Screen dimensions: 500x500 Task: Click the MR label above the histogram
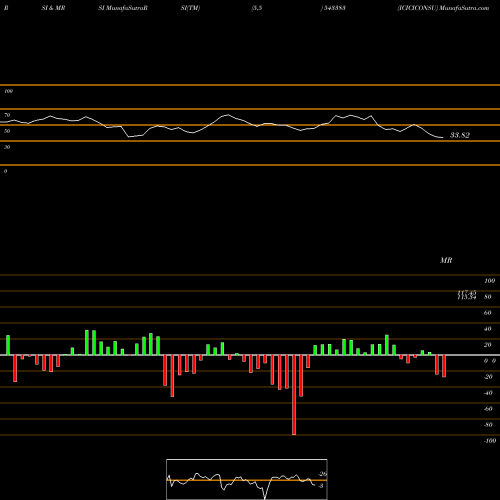point(446,260)
